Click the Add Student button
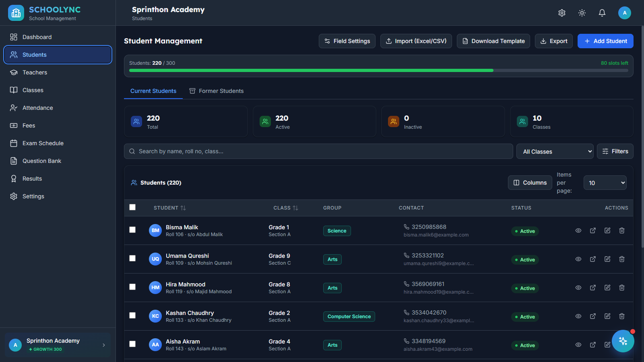 click(605, 41)
